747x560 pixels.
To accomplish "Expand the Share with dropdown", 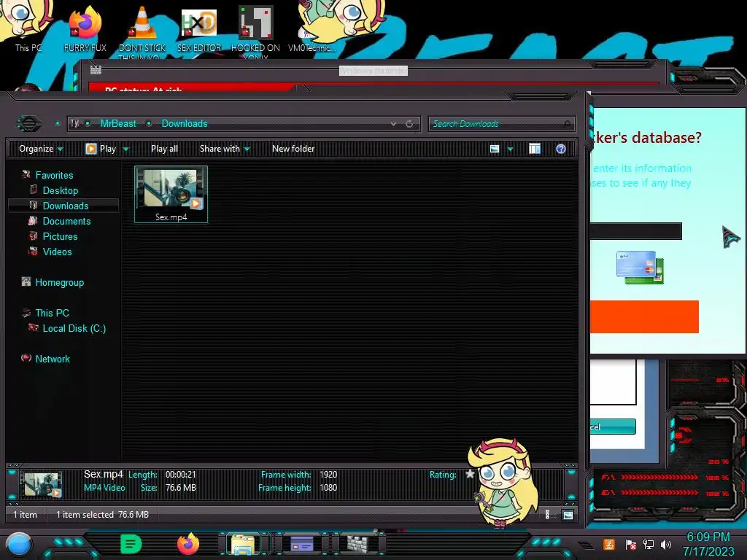I will [x=225, y=149].
